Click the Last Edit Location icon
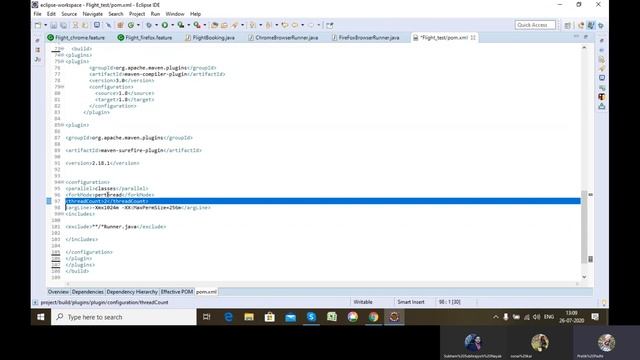This screenshot has height=360, width=640. [285, 25]
